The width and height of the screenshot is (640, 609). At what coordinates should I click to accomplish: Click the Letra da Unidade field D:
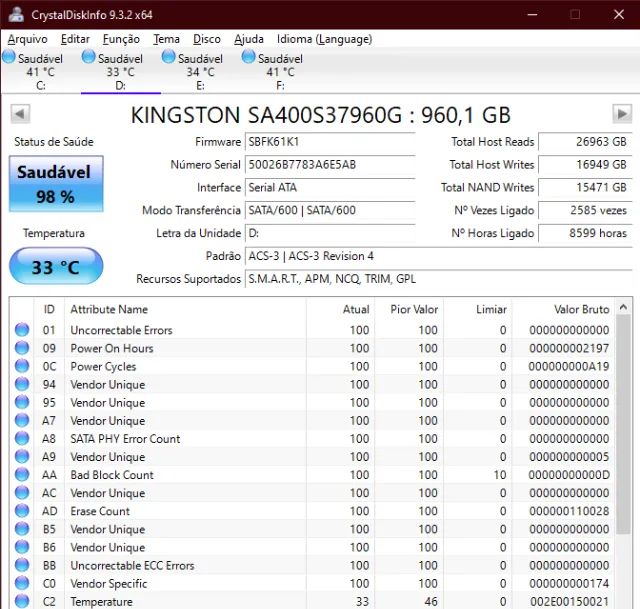click(x=330, y=233)
